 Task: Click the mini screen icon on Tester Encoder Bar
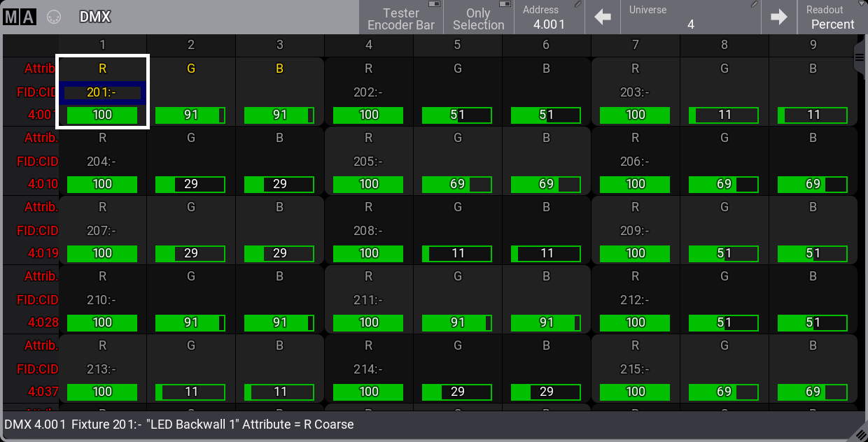[x=435, y=5]
